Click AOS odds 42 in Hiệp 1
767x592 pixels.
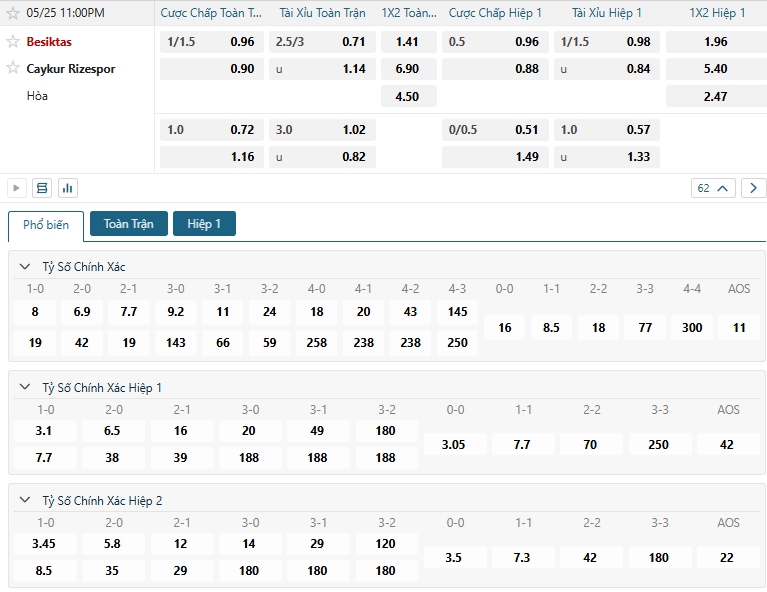click(x=727, y=444)
